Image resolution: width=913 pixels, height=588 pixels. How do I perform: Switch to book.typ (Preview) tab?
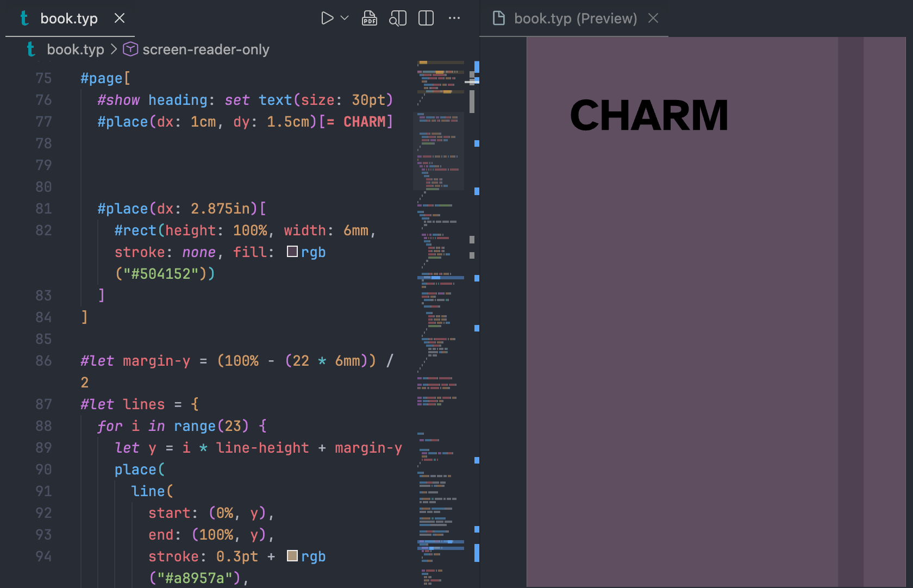[x=575, y=18]
